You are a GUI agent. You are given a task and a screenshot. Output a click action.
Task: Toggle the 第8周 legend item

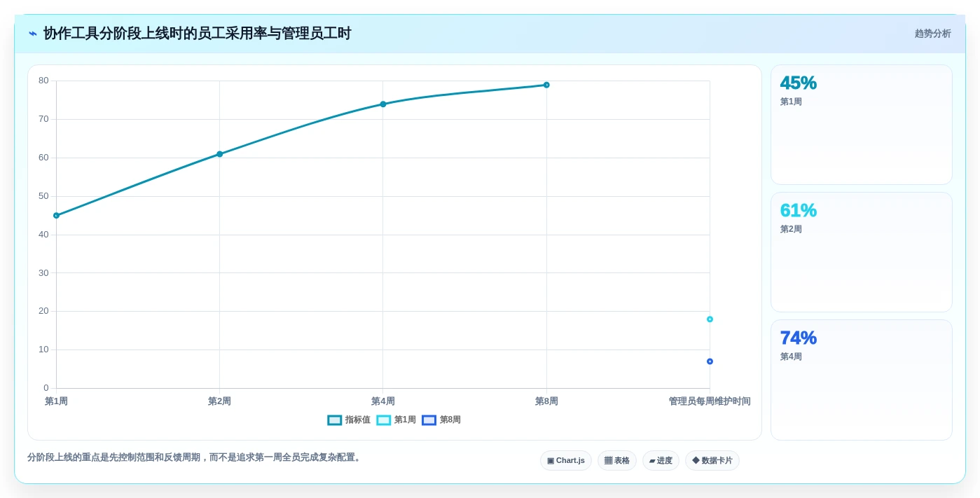point(441,420)
